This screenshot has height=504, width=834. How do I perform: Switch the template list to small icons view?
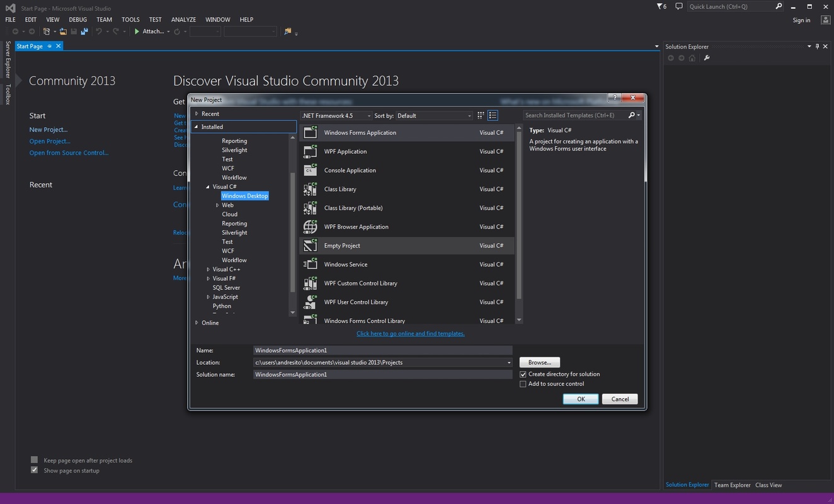pyautogui.click(x=481, y=115)
